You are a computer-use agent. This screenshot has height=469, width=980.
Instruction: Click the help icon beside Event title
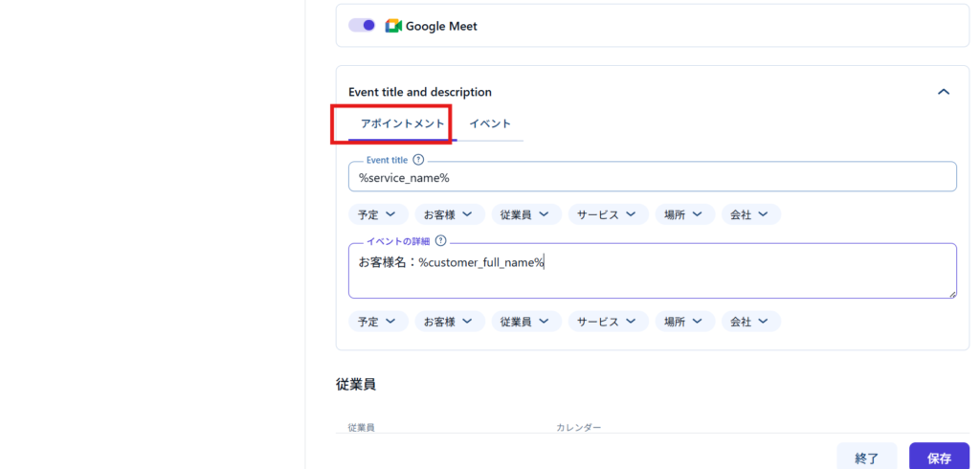pyautogui.click(x=418, y=160)
